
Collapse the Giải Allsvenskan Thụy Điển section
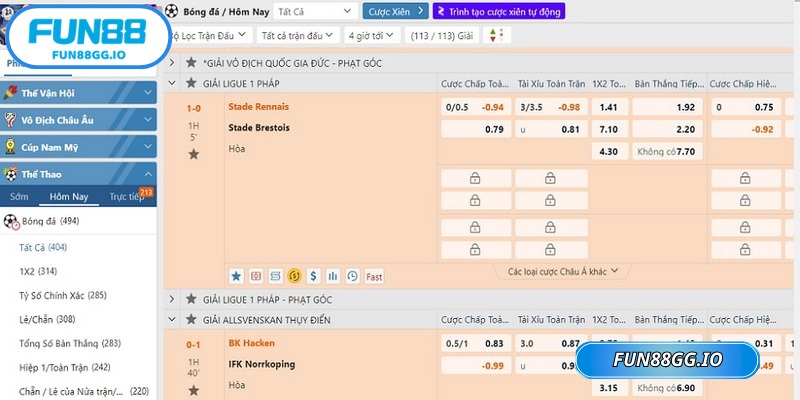[172, 319]
